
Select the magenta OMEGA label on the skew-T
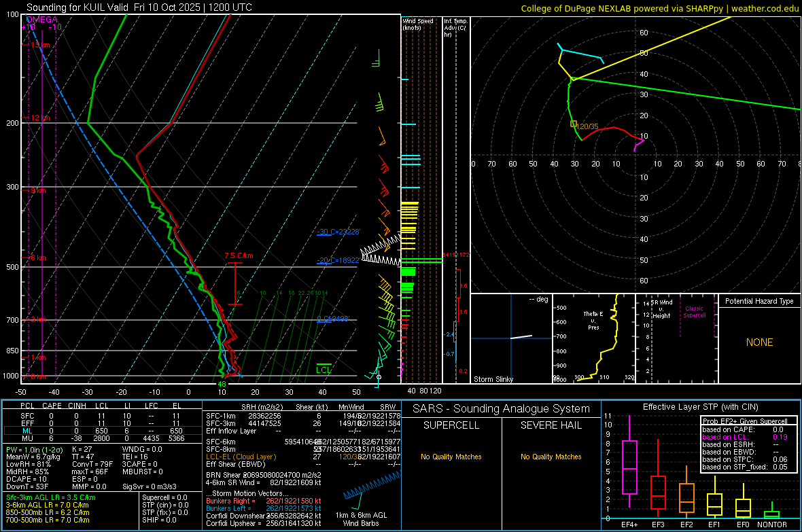pos(41,20)
